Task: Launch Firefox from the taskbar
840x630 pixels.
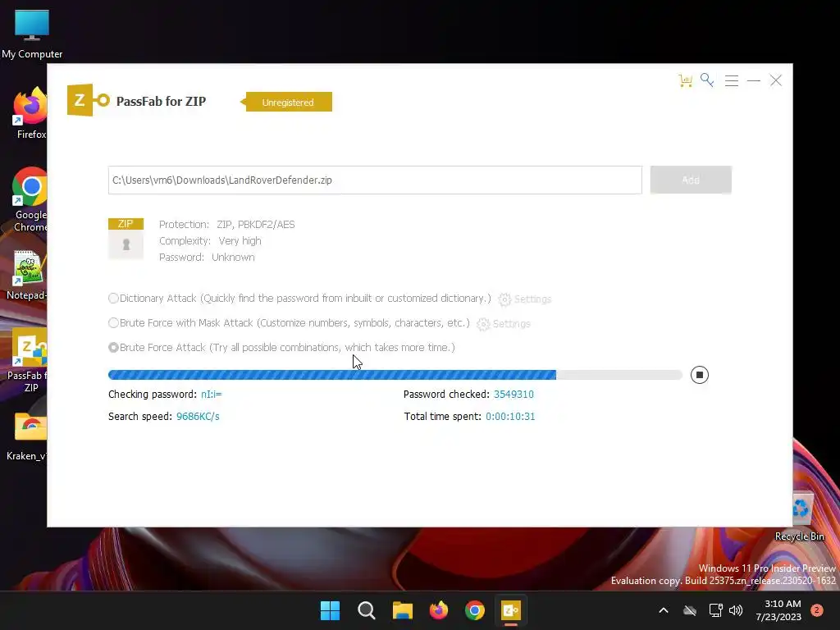Action: point(439,610)
